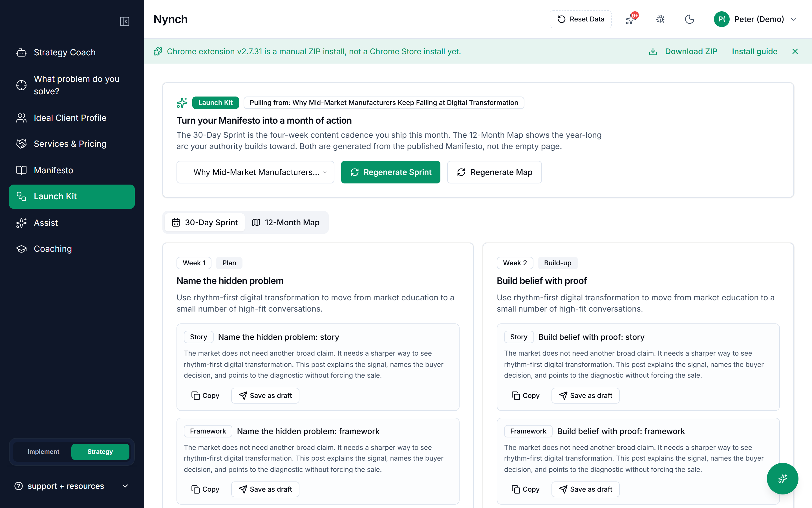Copy Build belief with proof: framework
Image resolution: width=812 pixels, height=508 pixels.
point(526,489)
